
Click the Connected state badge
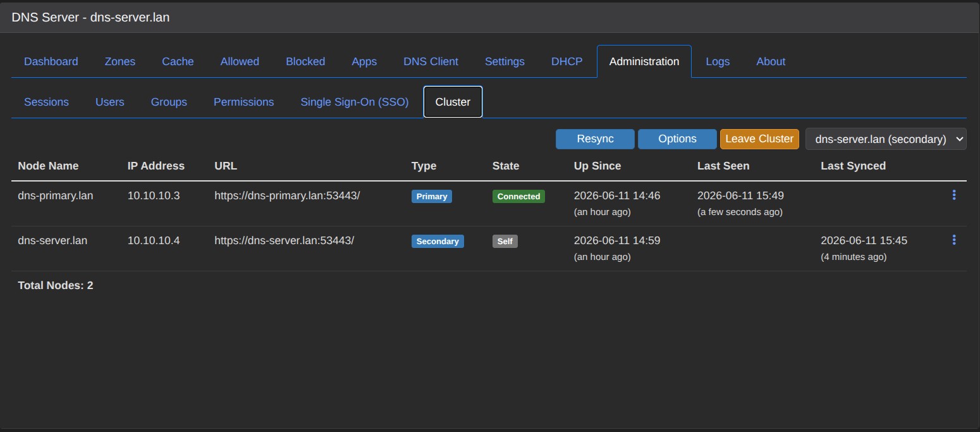pos(518,196)
